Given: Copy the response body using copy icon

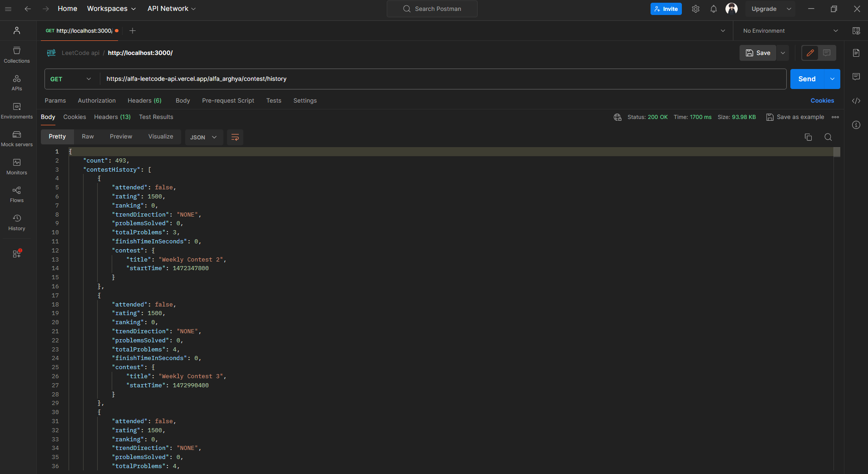Looking at the screenshot, I should click(x=808, y=137).
